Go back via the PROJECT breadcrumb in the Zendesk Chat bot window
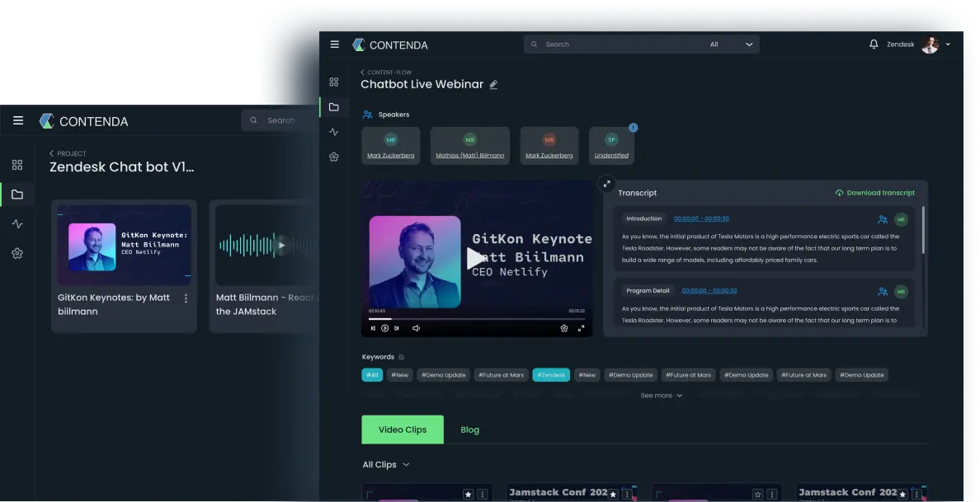This screenshot has width=980, height=502. click(x=68, y=153)
